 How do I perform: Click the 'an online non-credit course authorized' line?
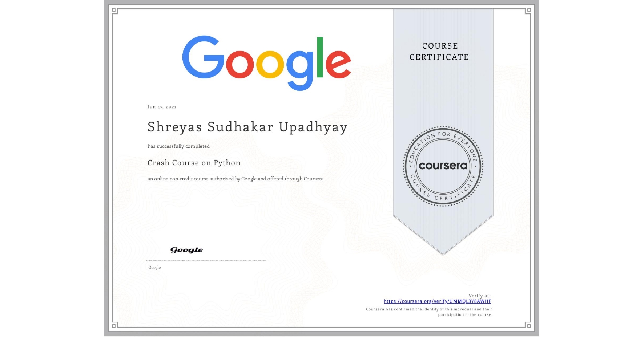[x=236, y=179]
